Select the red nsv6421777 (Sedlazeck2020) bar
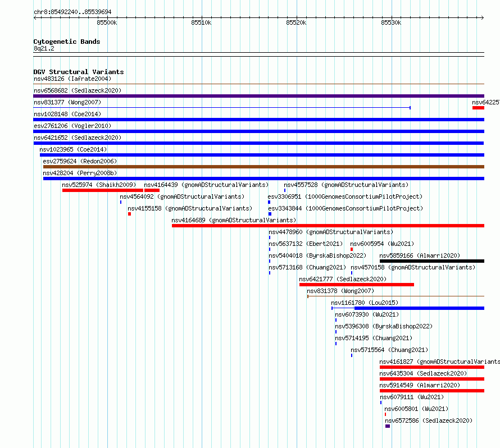 357,285
